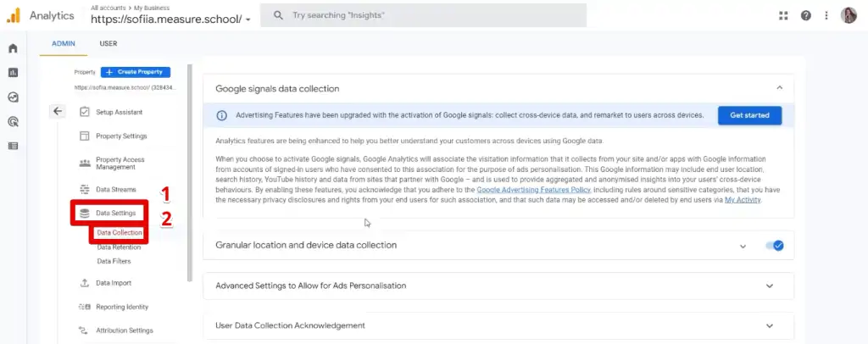Screen dimensions: 868x344
Task: Open the Reports icon in left rail
Action: click(x=13, y=73)
